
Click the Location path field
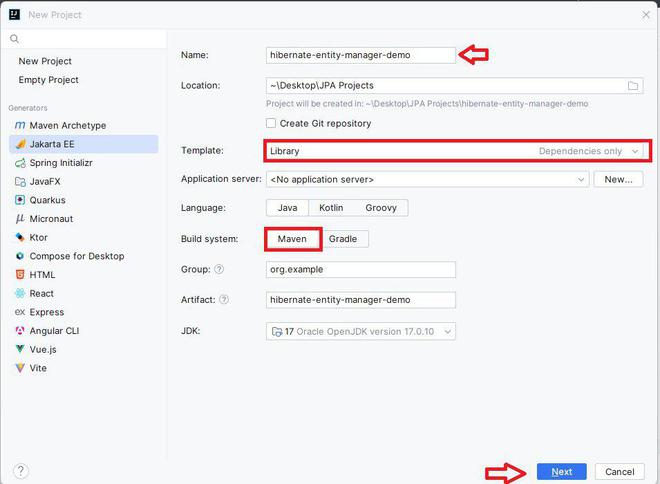click(455, 86)
